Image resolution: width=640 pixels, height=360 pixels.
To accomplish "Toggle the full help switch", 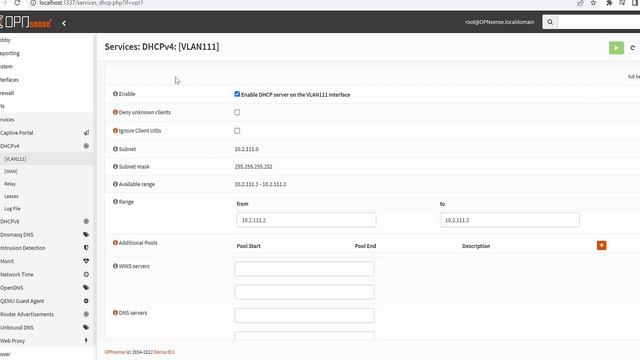I will [634, 77].
